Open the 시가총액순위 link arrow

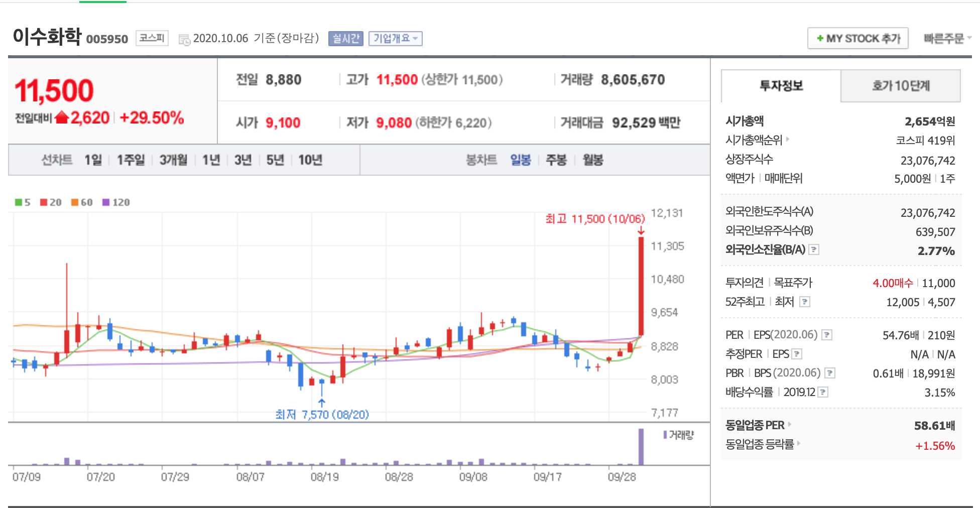click(x=787, y=140)
